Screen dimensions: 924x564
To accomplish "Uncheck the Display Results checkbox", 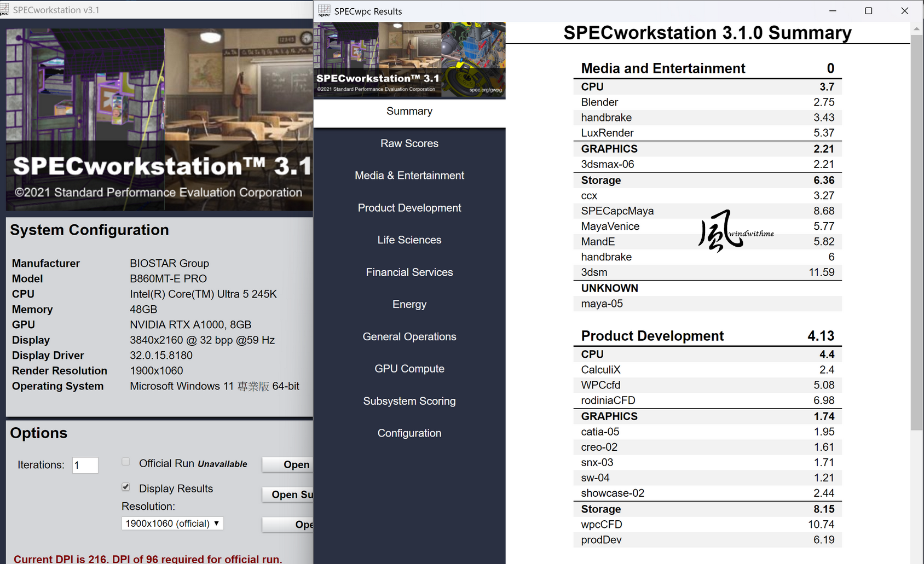I will tap(126, 487).
